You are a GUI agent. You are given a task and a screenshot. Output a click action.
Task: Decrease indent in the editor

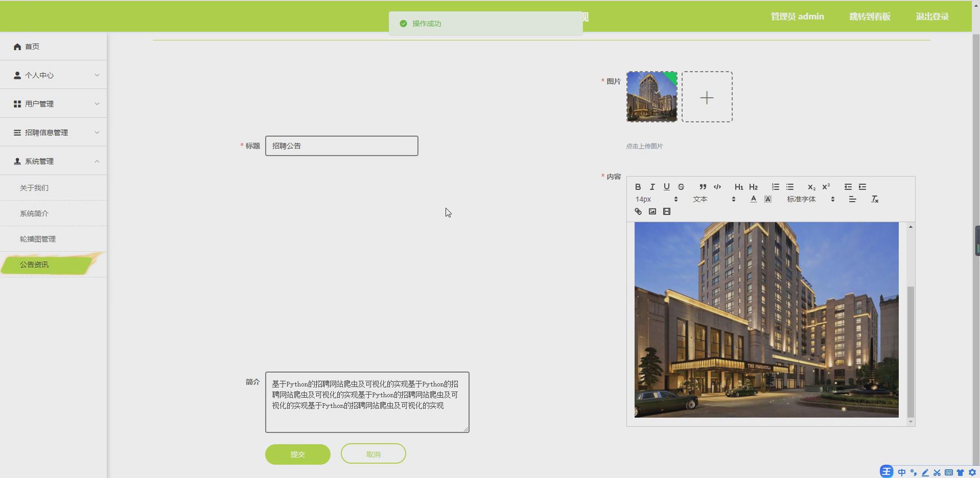[x=848, y=187]
